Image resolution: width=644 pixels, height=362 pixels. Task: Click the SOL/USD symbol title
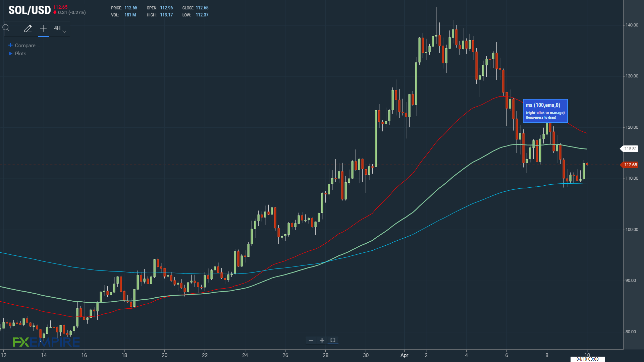(30, 10)
